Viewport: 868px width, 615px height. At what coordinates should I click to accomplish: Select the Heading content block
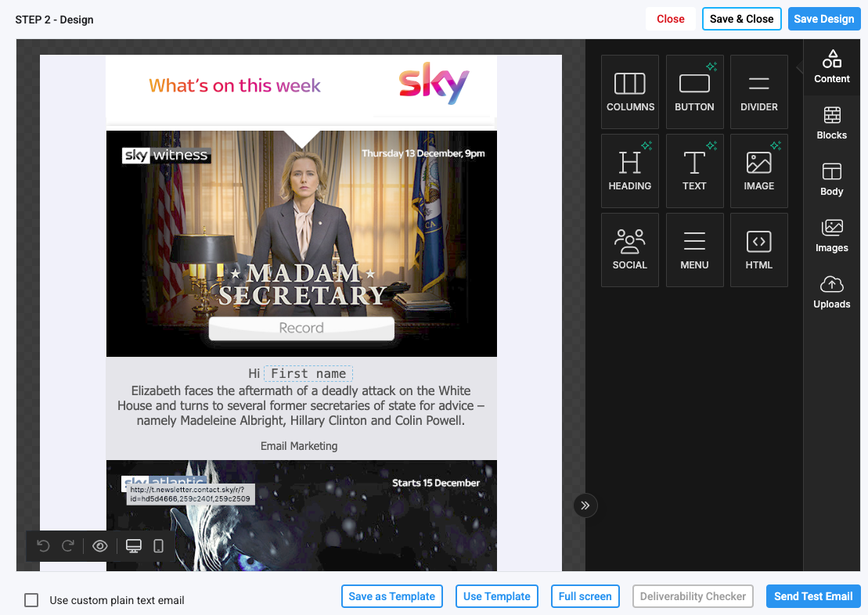pyautogui.click(x=630, y=171)
